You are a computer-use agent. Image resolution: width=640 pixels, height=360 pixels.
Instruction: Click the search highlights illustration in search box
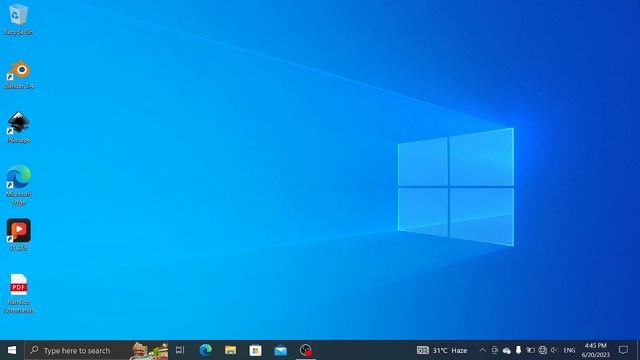(x=149, y=350)
